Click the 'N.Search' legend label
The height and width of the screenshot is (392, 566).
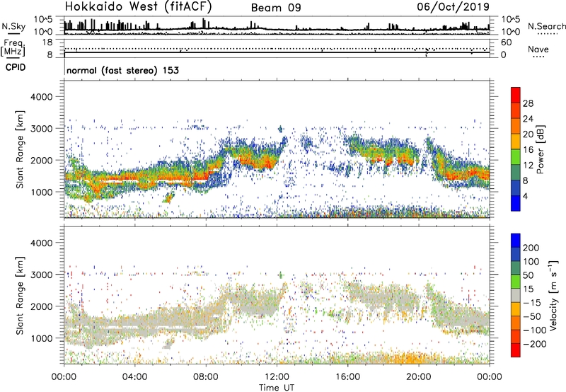click(x=546, y=26)
